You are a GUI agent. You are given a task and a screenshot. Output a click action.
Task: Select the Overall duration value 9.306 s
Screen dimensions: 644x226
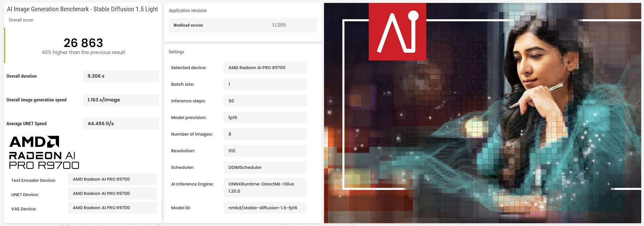(121, 76)
